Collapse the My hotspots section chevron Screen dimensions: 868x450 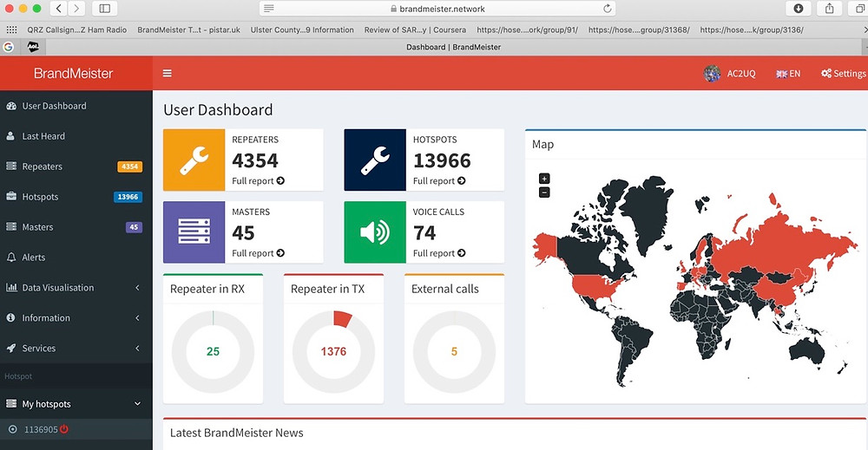(137, 404)
